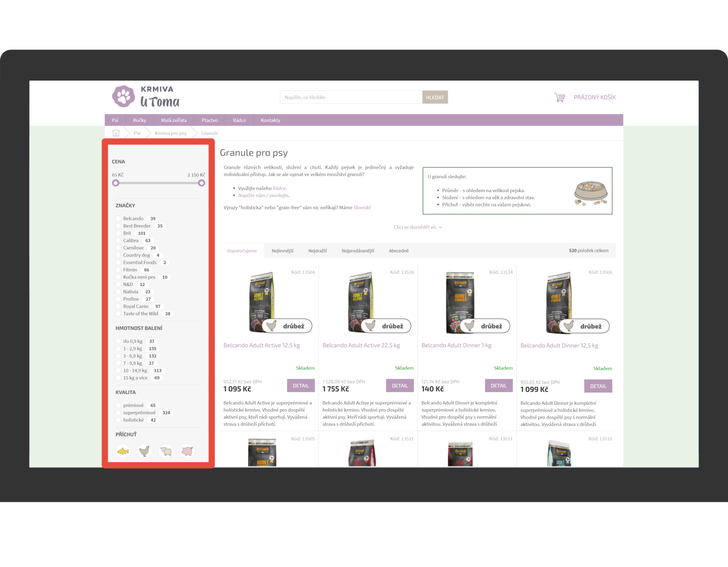Open Belcando Adult Active 12,5 kg title link
Image resolution: width=728 pixels, height=567 pixels.
pyautogui.click(x=262, y=345)
